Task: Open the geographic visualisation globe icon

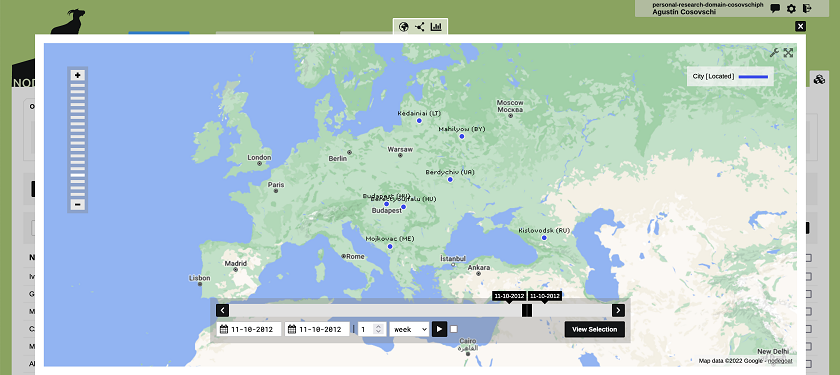Action: click(404, 26)
